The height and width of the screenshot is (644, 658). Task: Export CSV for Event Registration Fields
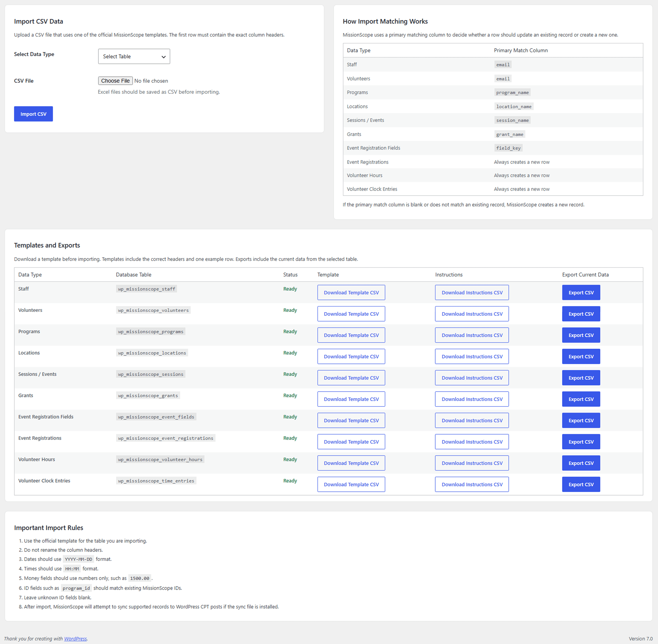[581, 420]
